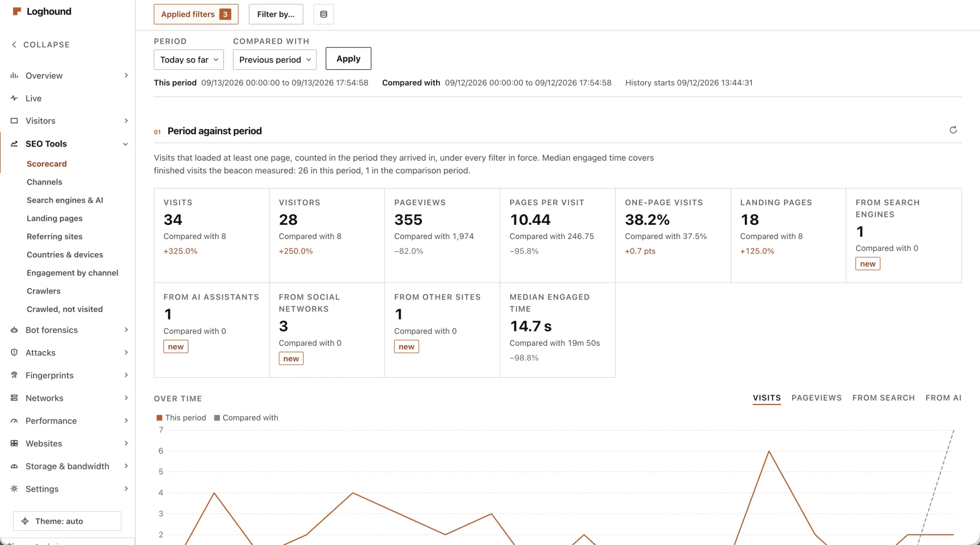Open the Search engines & AI page
The height and width of the screenshot is (545, 980).
(65, 200)
